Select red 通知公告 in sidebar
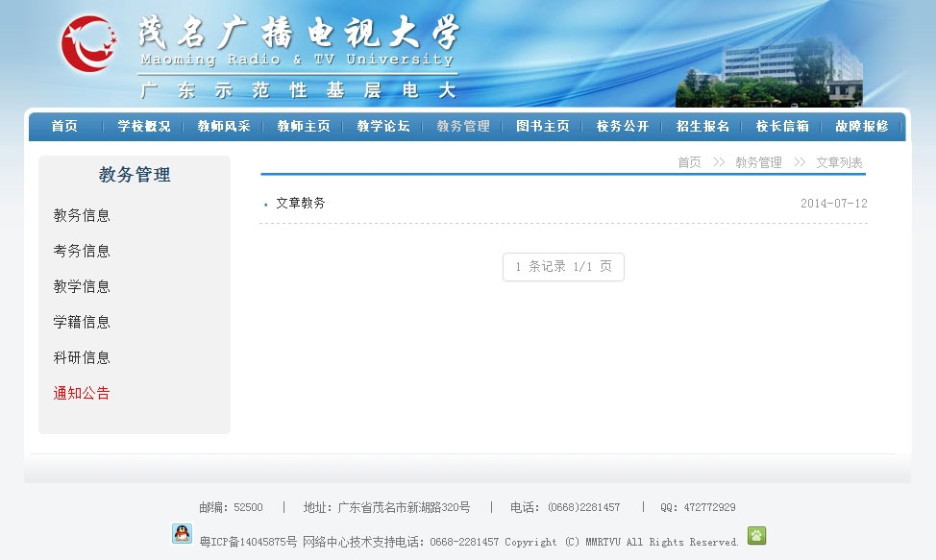936x560 pixels. coord(82,393)
